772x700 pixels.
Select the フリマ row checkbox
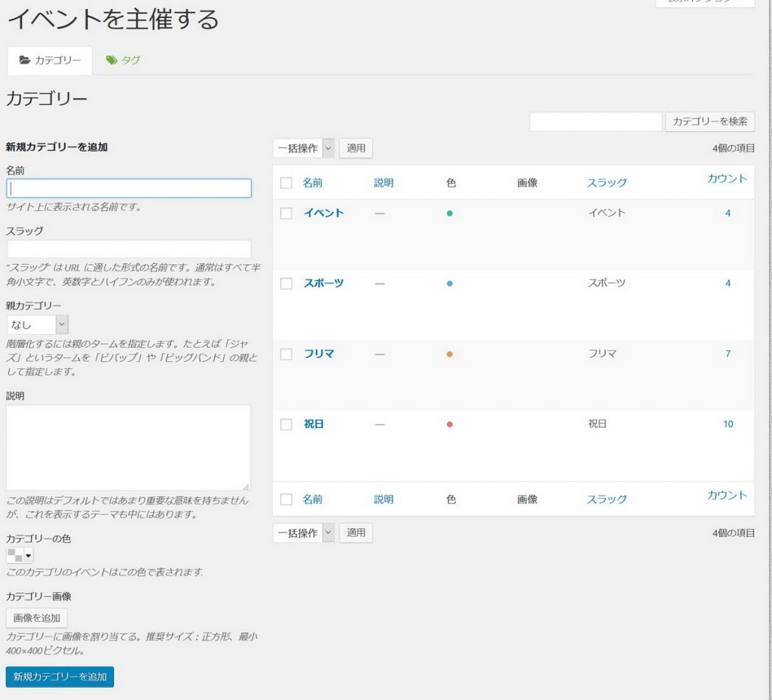click(286, 354)
